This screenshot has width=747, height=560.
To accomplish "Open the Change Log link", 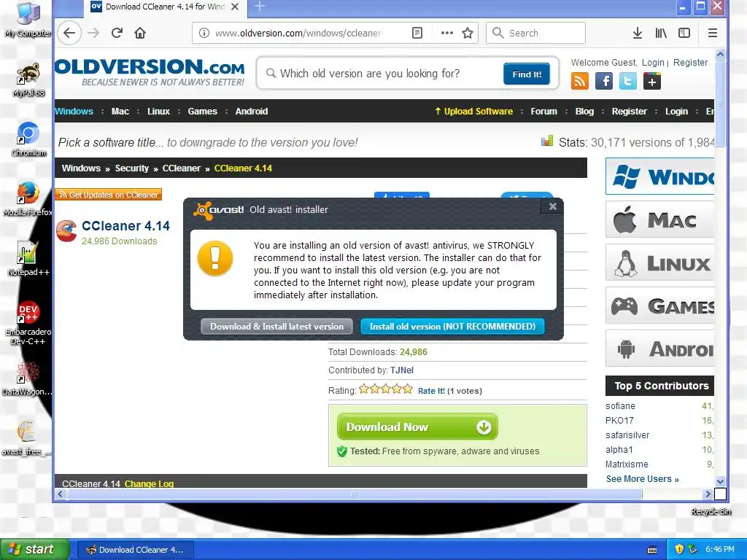I will (x=149, y=484).
